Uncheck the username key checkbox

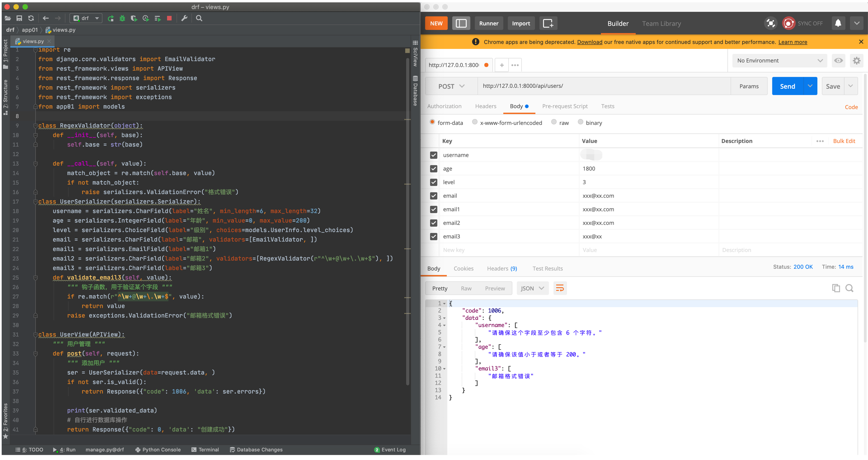pos(433,155)
